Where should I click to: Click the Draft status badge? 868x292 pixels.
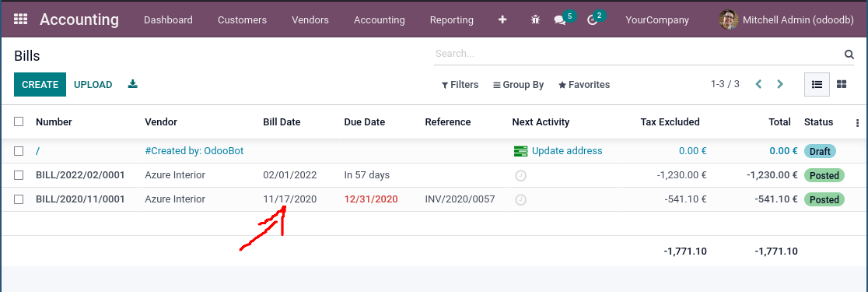(x=820, y=151)
